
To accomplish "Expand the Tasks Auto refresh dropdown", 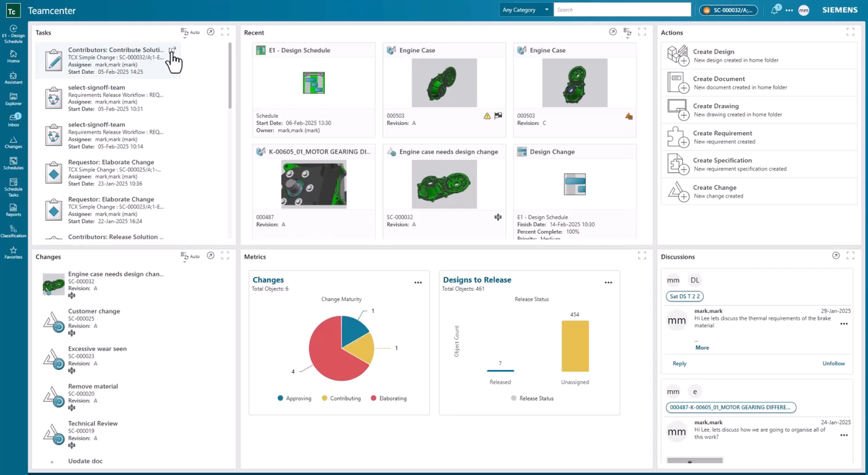I will 190,33.
